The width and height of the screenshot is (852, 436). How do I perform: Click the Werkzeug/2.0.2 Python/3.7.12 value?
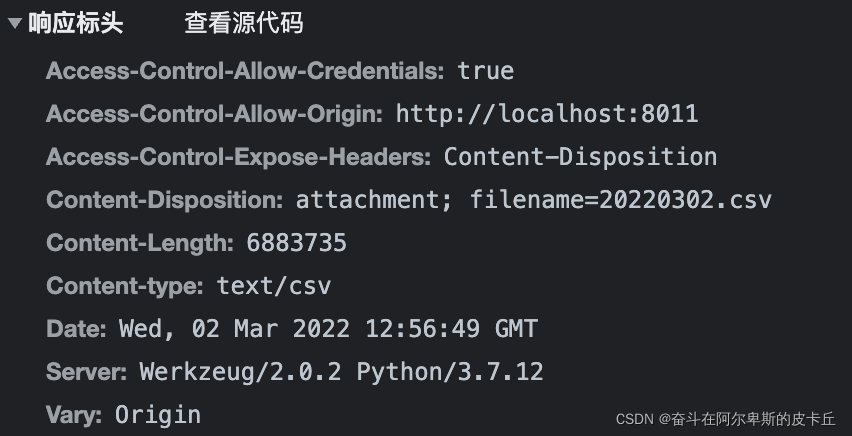341,372
